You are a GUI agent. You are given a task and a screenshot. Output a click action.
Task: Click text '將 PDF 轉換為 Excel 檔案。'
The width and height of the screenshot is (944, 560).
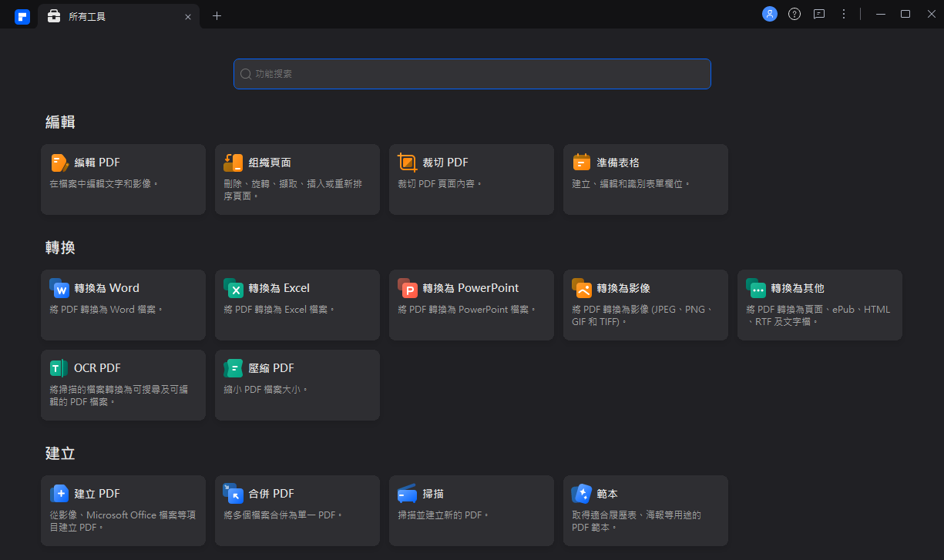point(280,310)
